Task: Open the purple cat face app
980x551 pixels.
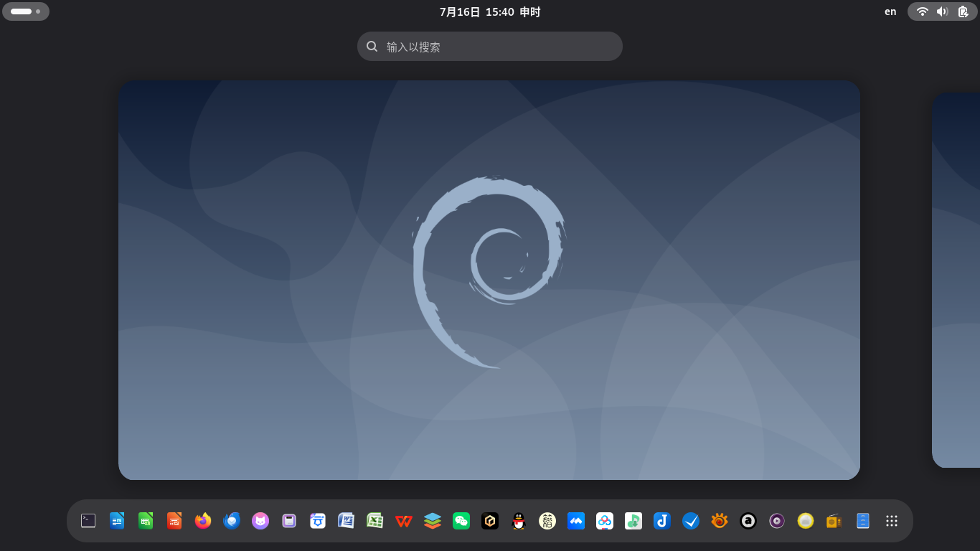Action: click(260, 521)
